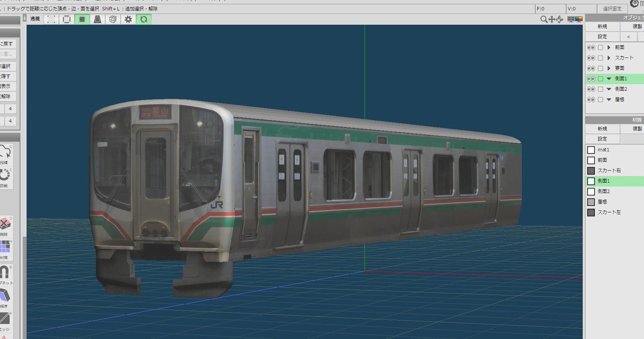Click the スカート左 material color swatch
644x339 pixels.
[x=591, y=212]
